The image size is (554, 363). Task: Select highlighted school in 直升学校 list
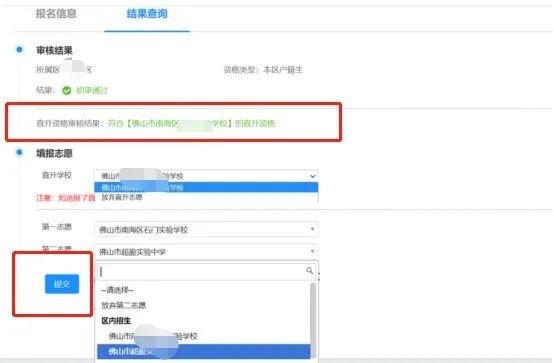[x=206, y=187]
